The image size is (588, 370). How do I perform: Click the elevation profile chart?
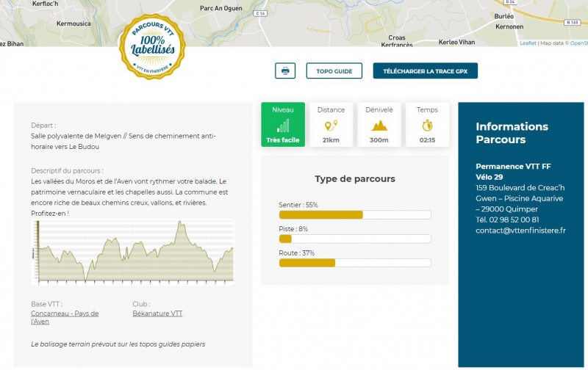(133, 251)
